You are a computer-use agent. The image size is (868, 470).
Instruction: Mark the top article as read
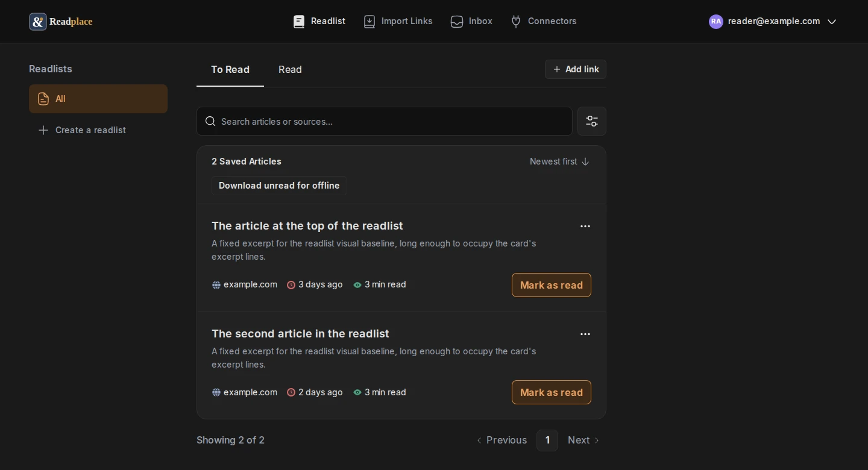552,285
